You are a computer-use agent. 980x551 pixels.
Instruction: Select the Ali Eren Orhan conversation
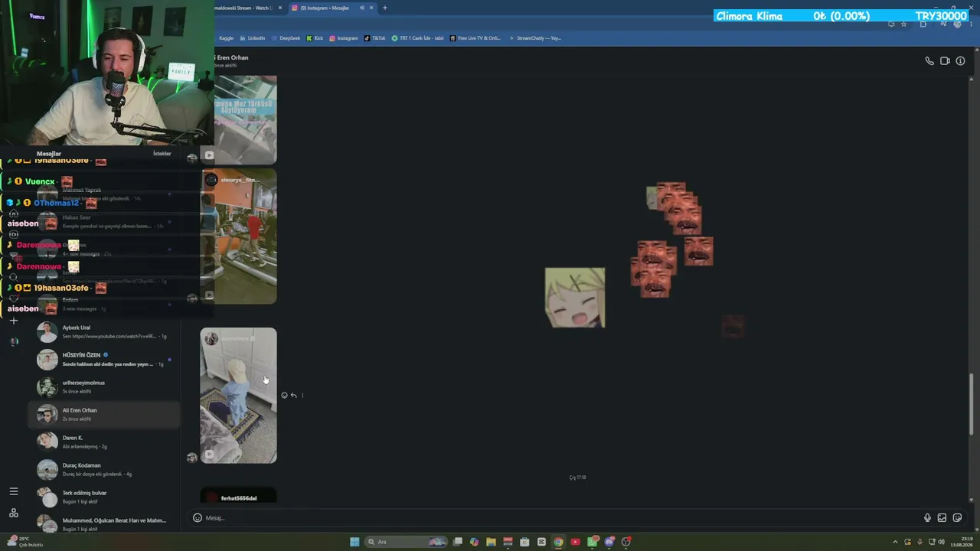(x=104, y=415)
